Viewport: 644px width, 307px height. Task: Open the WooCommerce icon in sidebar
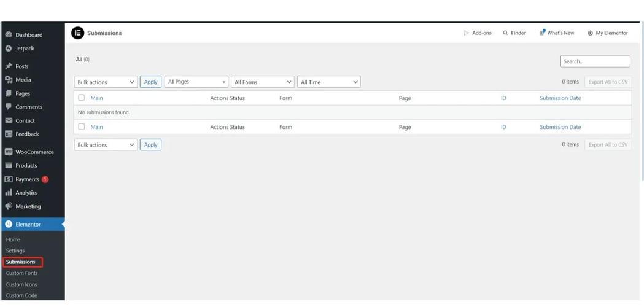[x=9, y=152]
